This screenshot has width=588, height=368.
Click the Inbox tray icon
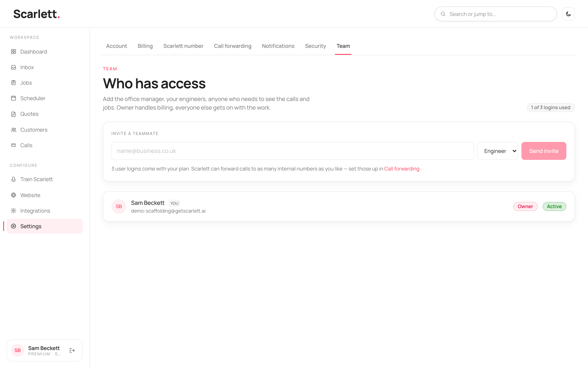[x=14, y=67]
